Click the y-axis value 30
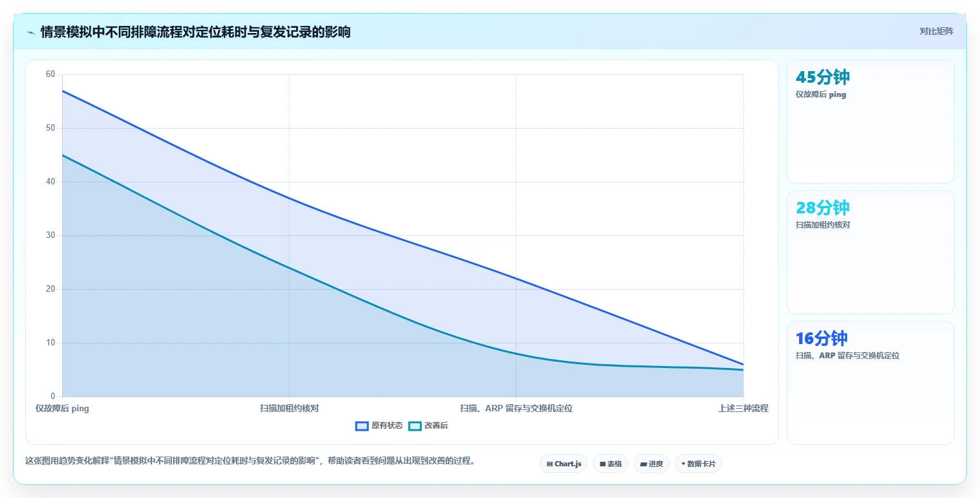Viewport: 980px width, 498px height. (50, 235)
